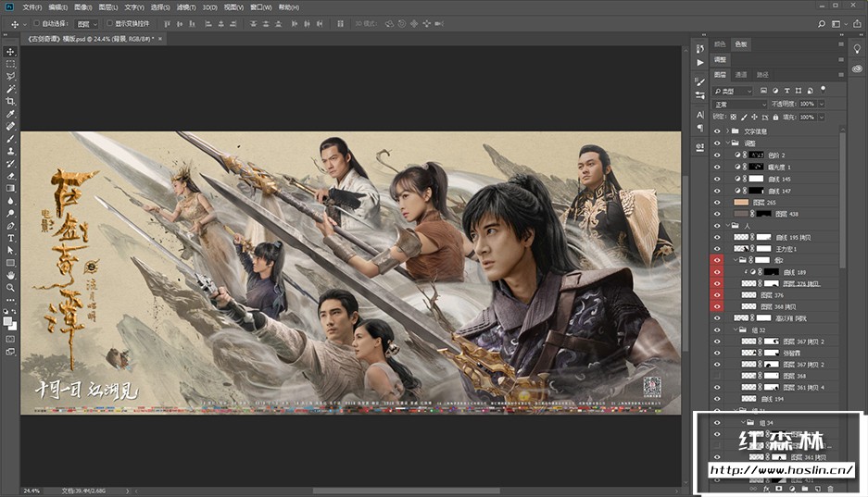The image size is (868, 497).
Task: Select the Hand tool
Action: pyautogui.click(x=10, y=275)
